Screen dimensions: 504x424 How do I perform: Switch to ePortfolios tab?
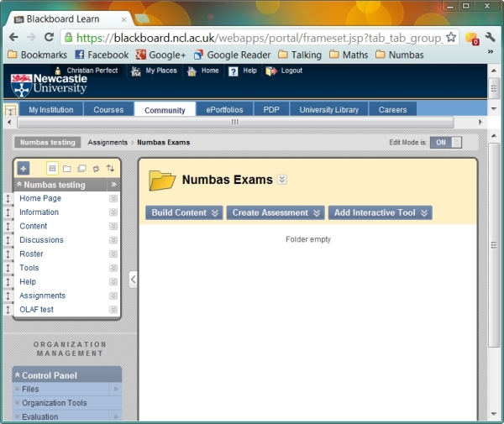[224, 109]
